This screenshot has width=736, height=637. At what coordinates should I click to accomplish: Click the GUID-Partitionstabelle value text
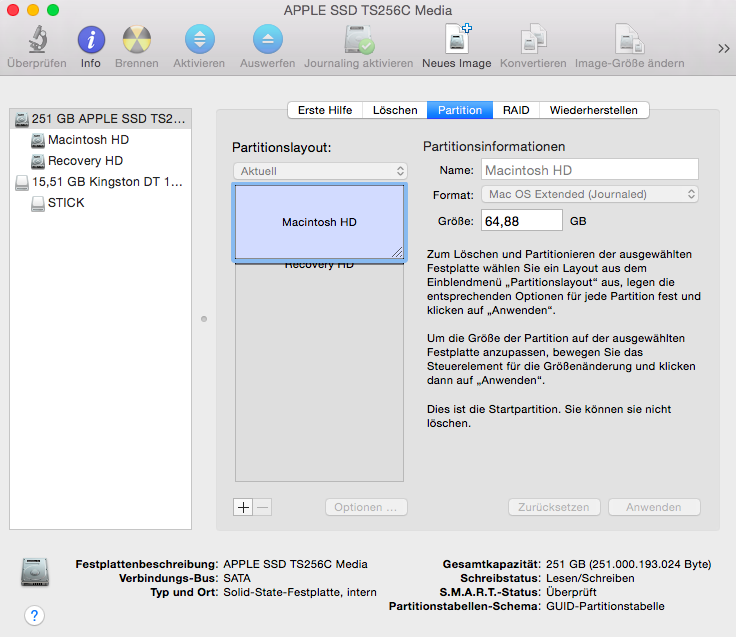tap(605, 606)
